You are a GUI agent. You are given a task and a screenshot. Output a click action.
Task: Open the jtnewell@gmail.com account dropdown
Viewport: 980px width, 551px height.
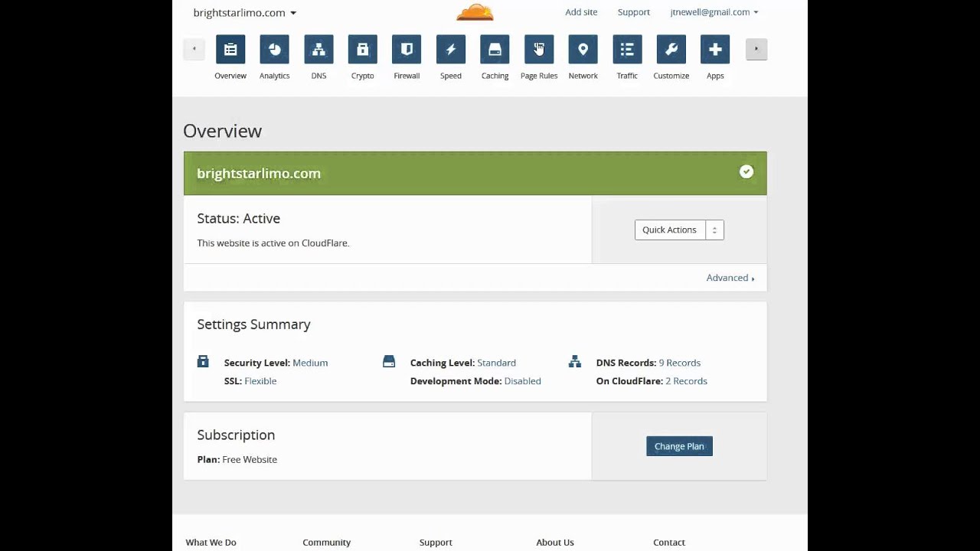714,12
